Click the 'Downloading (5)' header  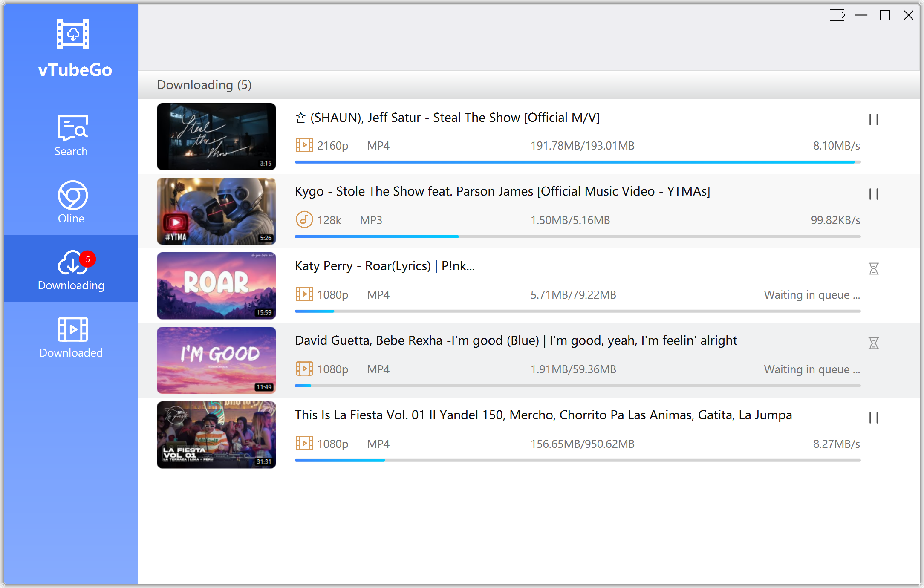point(204,85)
